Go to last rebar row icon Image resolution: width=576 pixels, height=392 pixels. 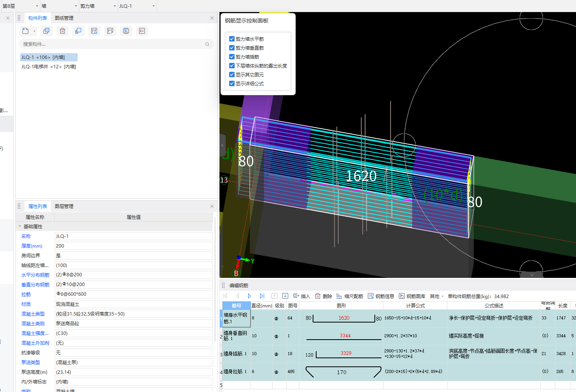(x=262, y=296)
